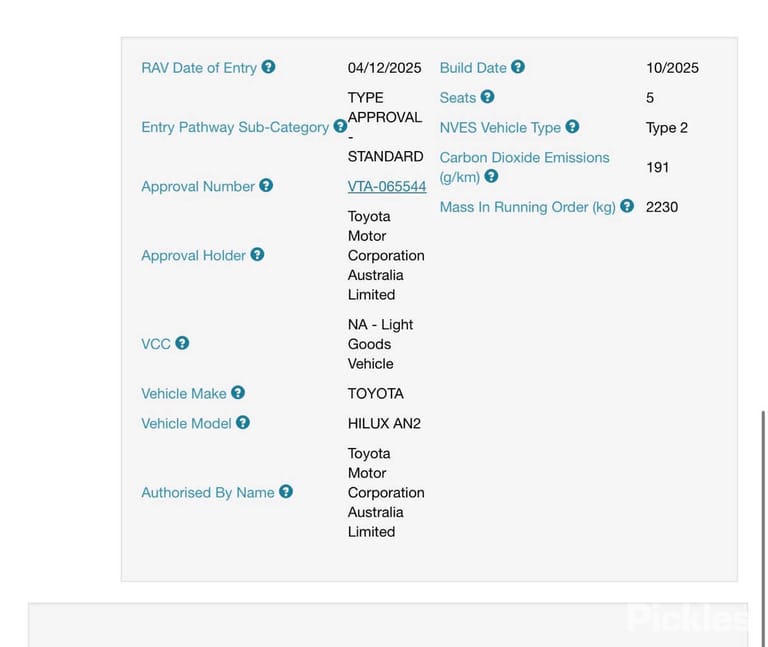Select the 10/2025 build date value

672,68
